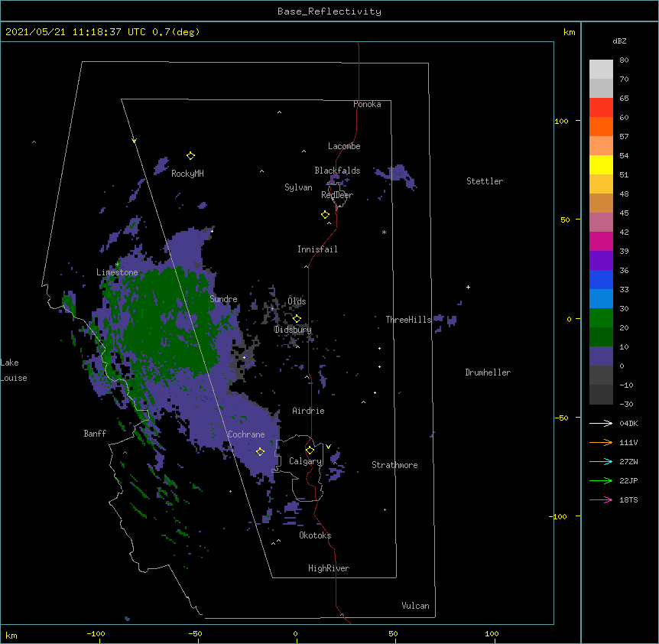Viewport: 659px width, 644px height.
Task: Click the red swatch on the dBZ scale
Action: point(601,108)
